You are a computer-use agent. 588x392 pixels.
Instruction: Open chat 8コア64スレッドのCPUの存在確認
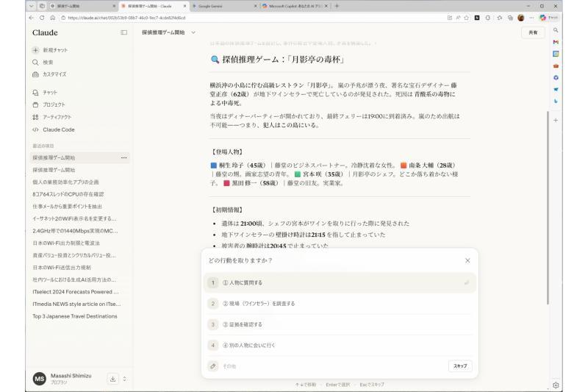pyautogui.click(x=68, y=194)
